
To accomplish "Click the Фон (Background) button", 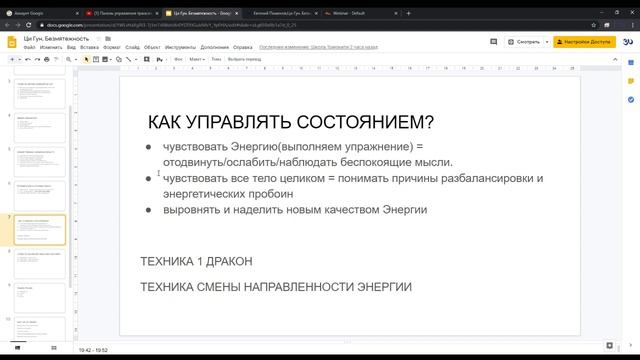I will tap(178, 59).
